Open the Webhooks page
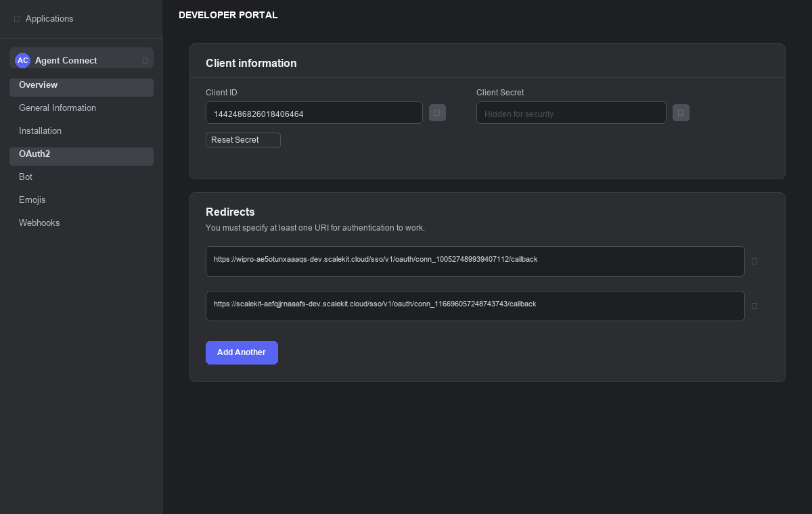Viewport: 812px width, 514px height. (39, 223)
